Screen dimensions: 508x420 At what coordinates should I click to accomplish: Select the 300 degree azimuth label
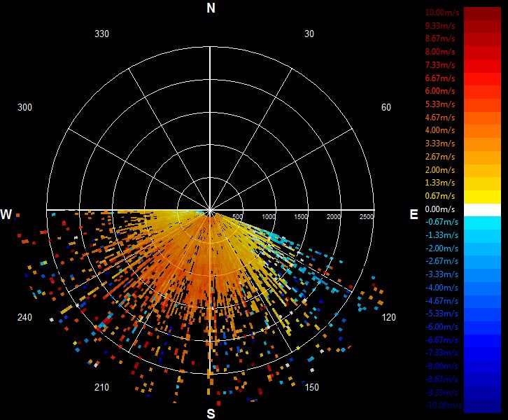click(x=24, y=107)
